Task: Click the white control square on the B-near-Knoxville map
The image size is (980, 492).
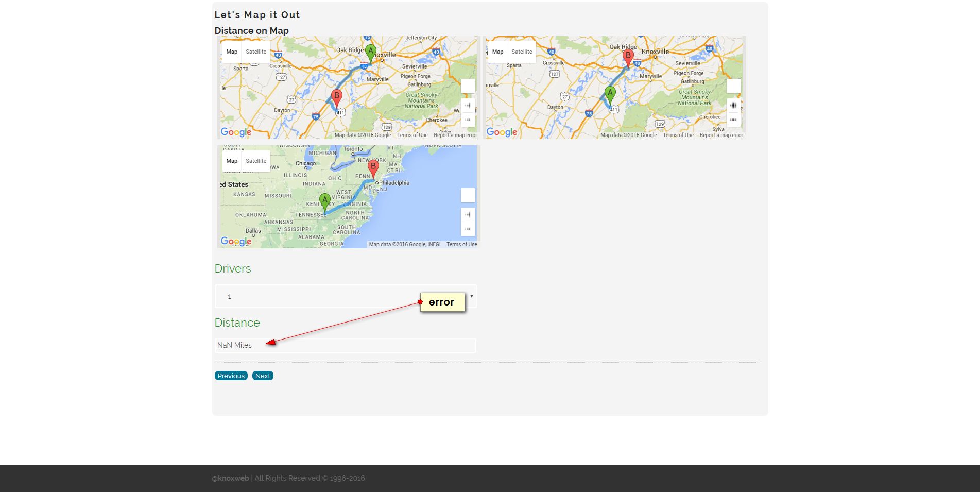Action: tap(734, 86)
